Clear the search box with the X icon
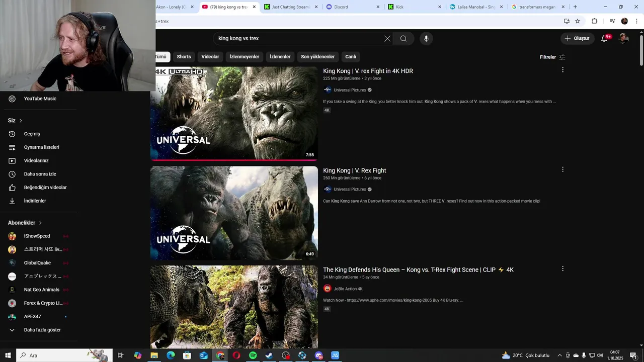 point(387,39)
